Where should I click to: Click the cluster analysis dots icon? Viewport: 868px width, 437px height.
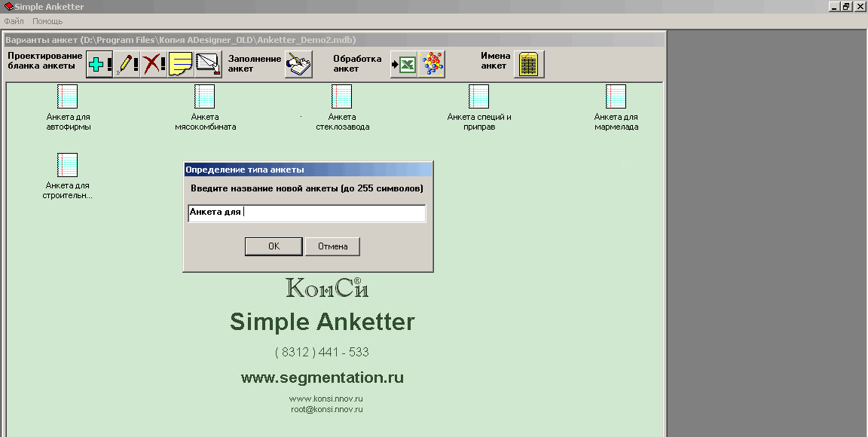click(x=431, y=64)
